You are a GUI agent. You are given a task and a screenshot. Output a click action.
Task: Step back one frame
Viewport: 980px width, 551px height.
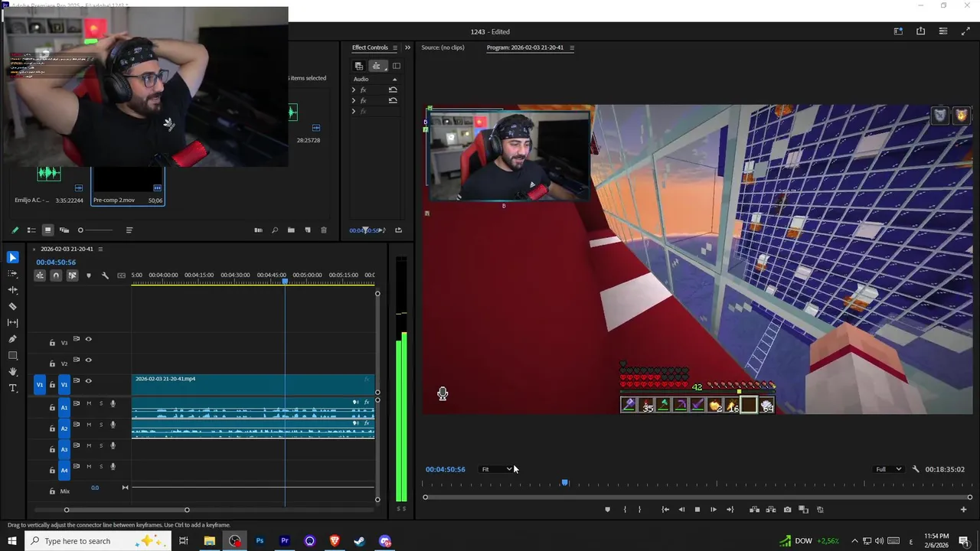pyautogui.click(x=681, y=510)
